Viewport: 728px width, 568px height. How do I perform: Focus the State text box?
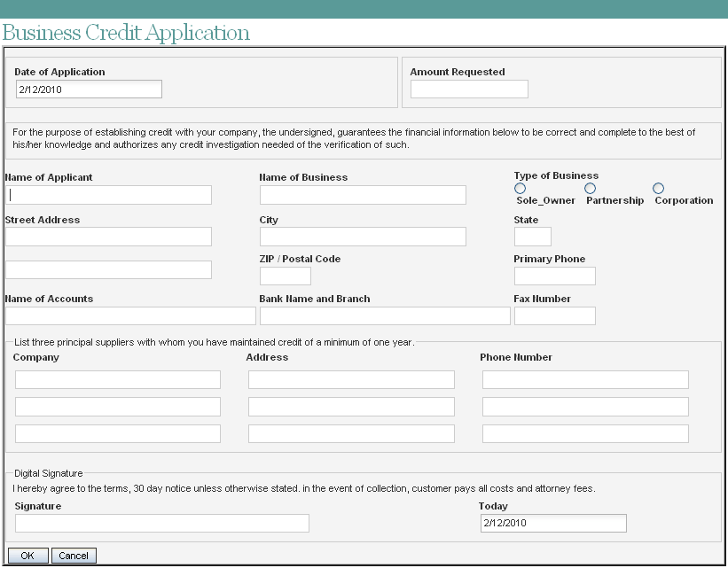coord(533,237)
